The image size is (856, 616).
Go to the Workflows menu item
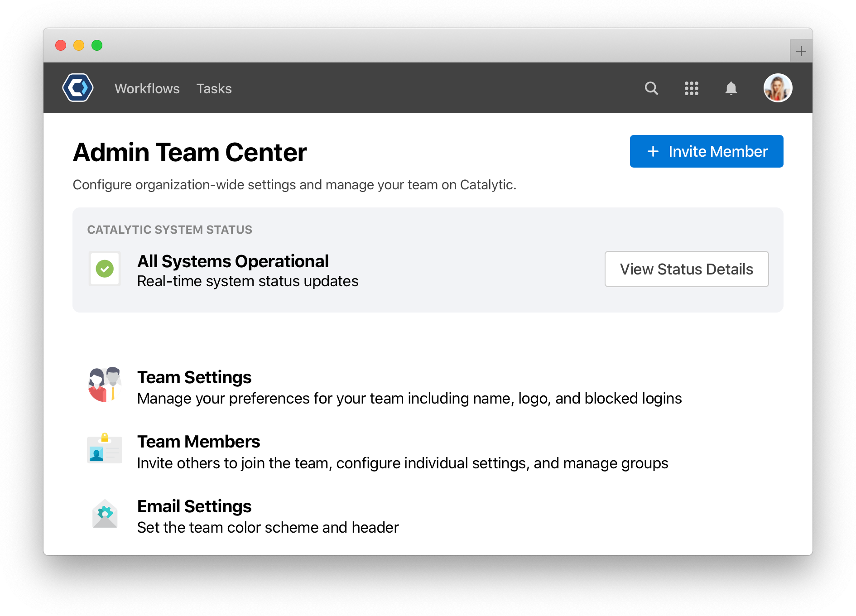click(147, 88)
